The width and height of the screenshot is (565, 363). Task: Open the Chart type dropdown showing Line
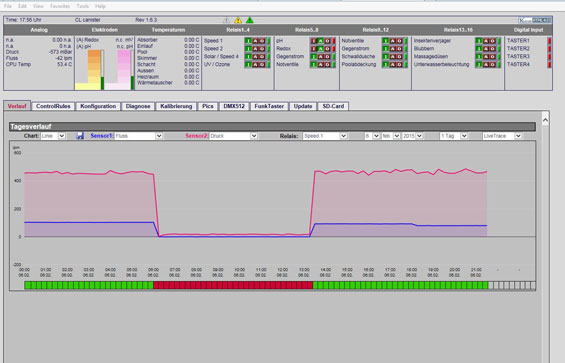[x=53, y=136]
